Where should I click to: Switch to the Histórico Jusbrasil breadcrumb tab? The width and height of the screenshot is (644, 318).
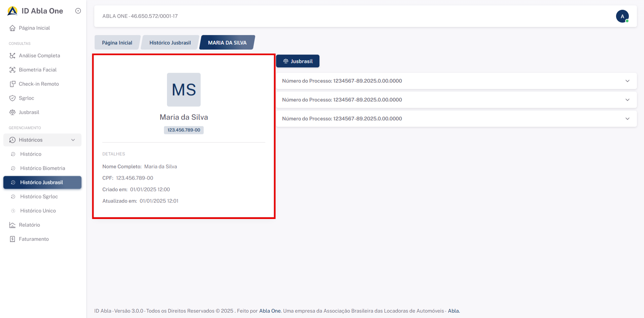pos(170,43)
